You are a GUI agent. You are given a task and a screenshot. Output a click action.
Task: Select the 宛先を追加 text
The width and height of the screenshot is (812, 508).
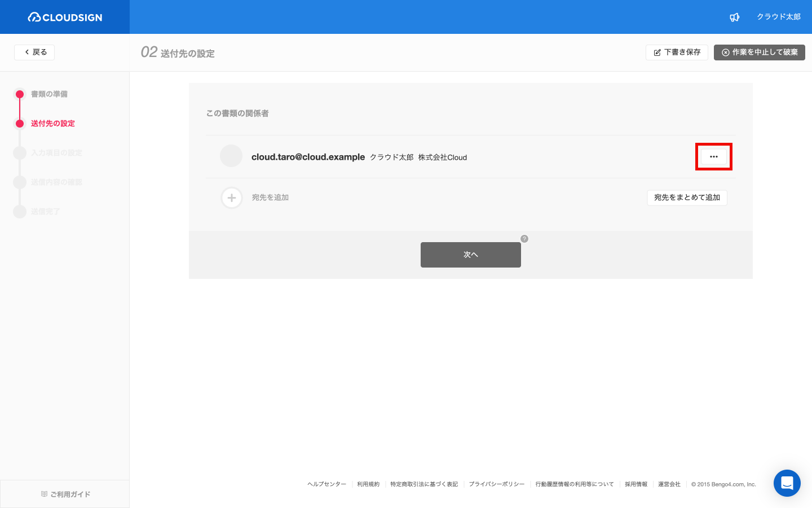coord(270,198)
